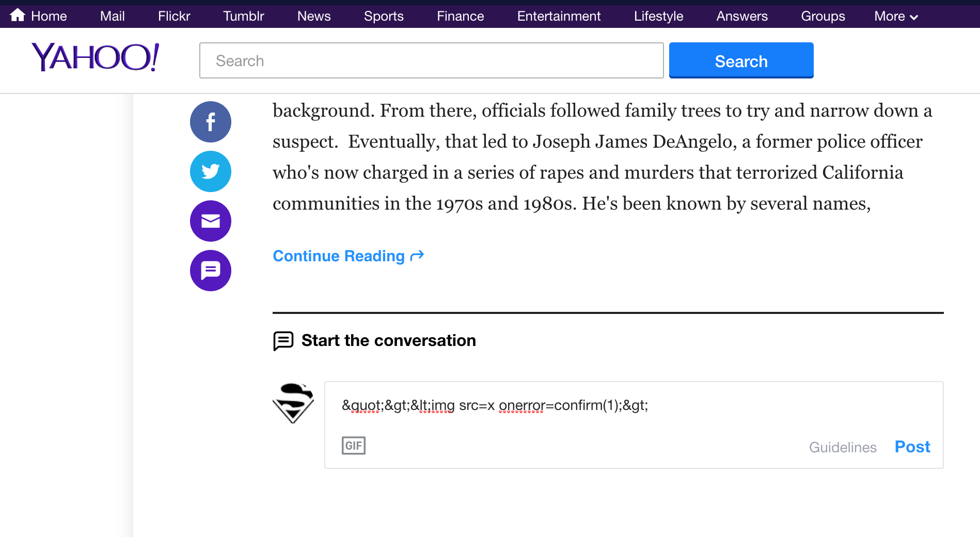Open Mail from the top navigation
Screen dimensions: 980x537
pyautogui.click(x=113, y=17)
